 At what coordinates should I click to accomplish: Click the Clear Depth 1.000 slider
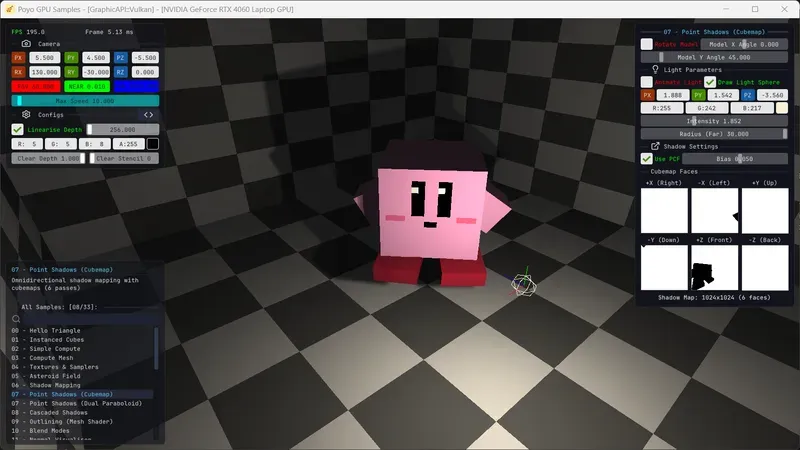pyautogui.click(x=48, y=159)
